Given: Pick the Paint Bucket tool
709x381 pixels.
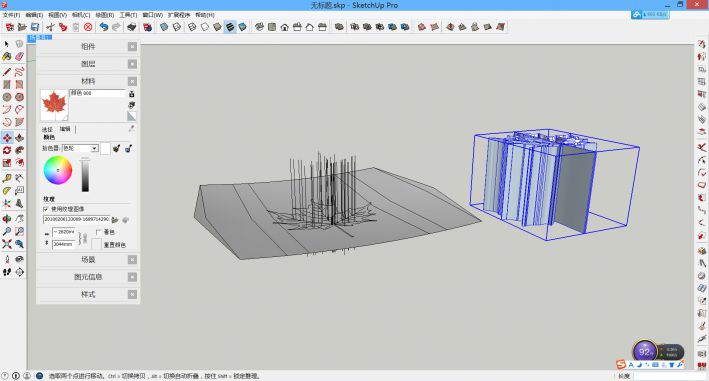Looking at the screenshot, I should (6, 56).
